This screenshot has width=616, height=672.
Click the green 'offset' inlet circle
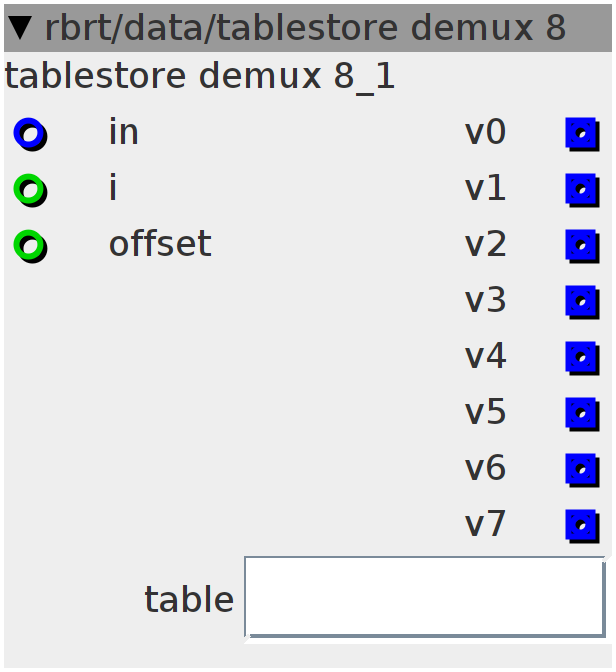30,246
